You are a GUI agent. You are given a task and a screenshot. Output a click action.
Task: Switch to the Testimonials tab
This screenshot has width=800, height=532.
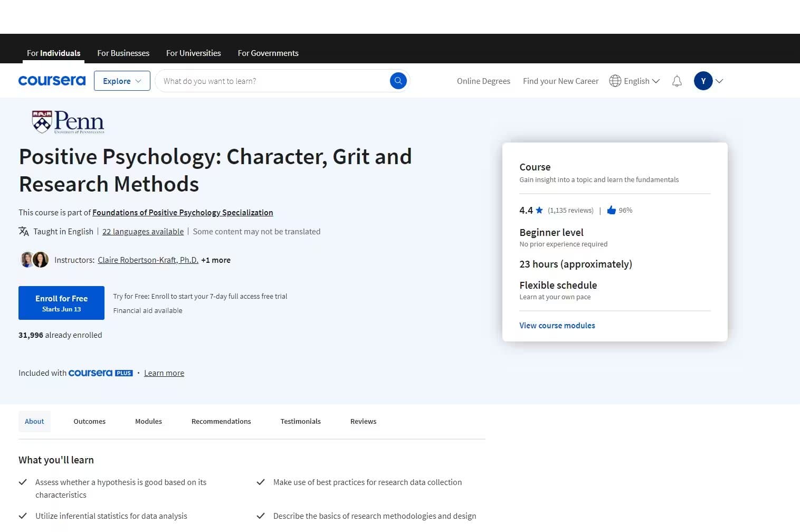pos(300,421)
